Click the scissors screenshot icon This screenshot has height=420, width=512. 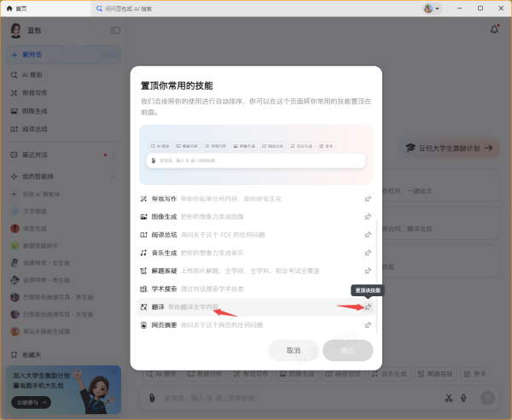tap(449, 398)
